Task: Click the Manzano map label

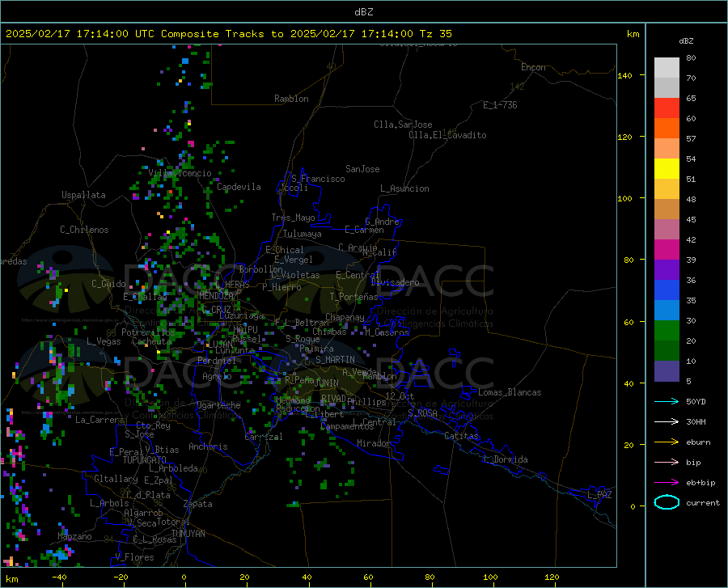Action: pos(74,536)
